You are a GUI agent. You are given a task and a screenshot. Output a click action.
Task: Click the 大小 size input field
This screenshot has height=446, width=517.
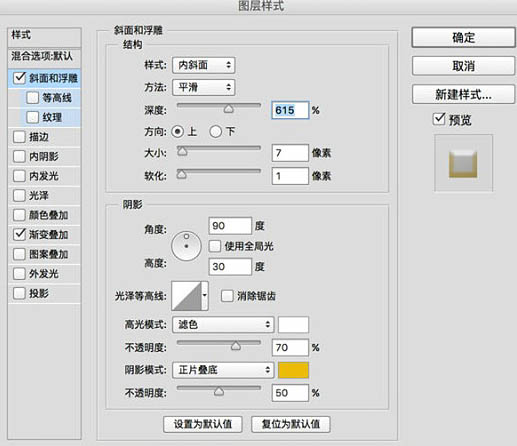coord(290,153)
